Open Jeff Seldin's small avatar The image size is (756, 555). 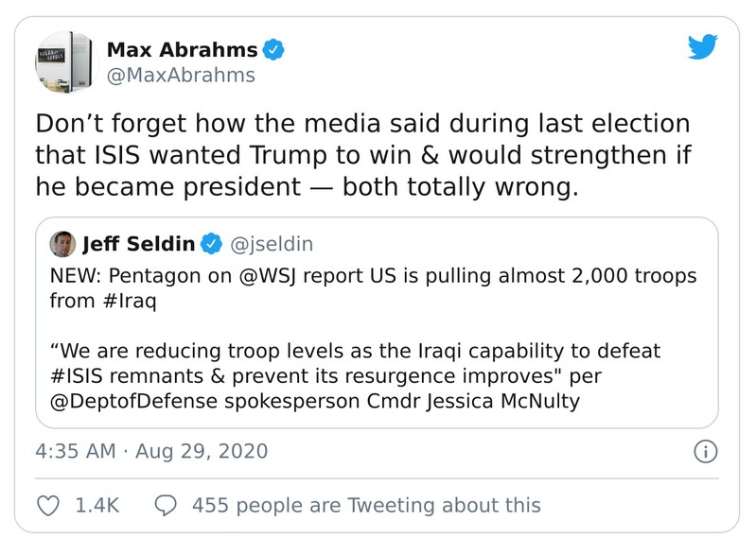pyautogui.click(x=62, y=244)
